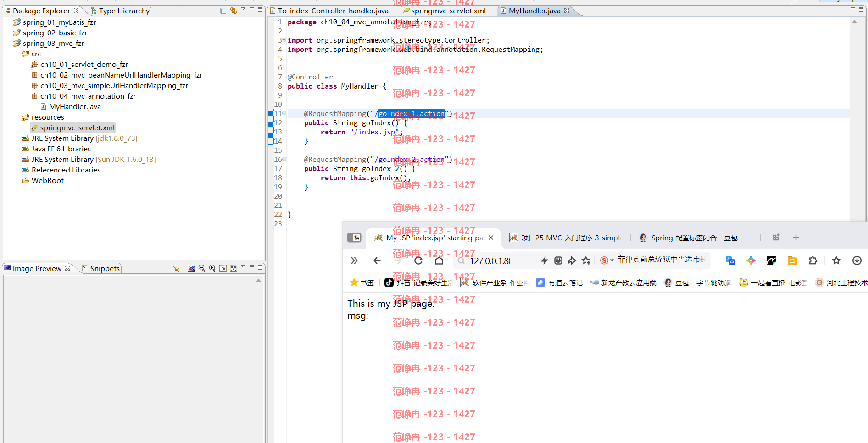The width and height of the screenshot is (868, 443).
Task: Select MyHandler.java editor tab
Action: (534, 11)
